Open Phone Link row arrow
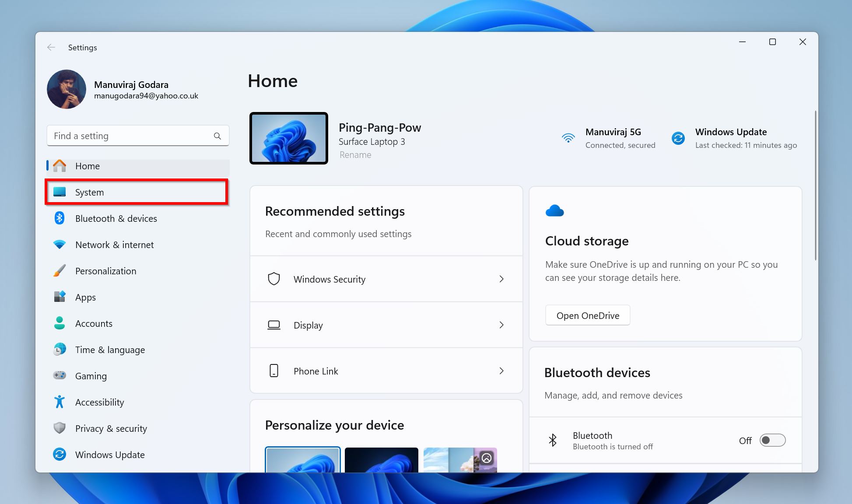 tap(501, 371)
